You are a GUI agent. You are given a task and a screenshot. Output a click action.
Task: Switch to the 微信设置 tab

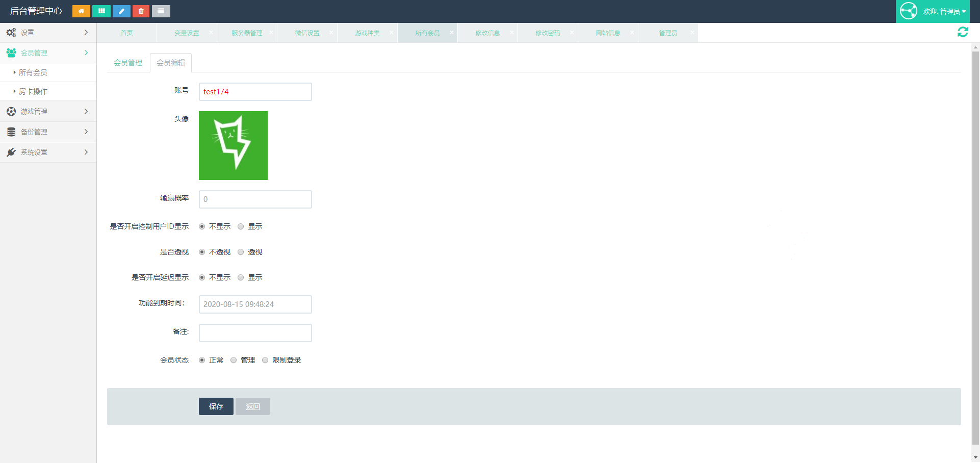tap(307, 33)
